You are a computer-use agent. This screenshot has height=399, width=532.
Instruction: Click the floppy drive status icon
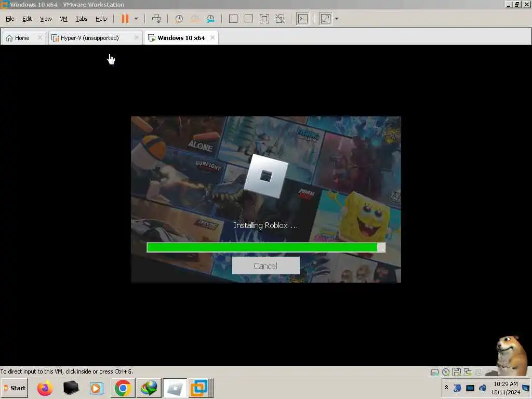(x=457, y=372)
